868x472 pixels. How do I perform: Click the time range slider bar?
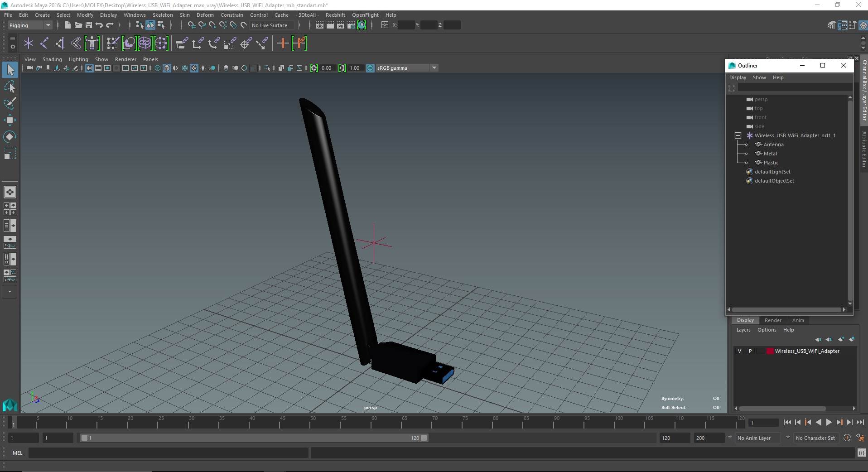254,438
